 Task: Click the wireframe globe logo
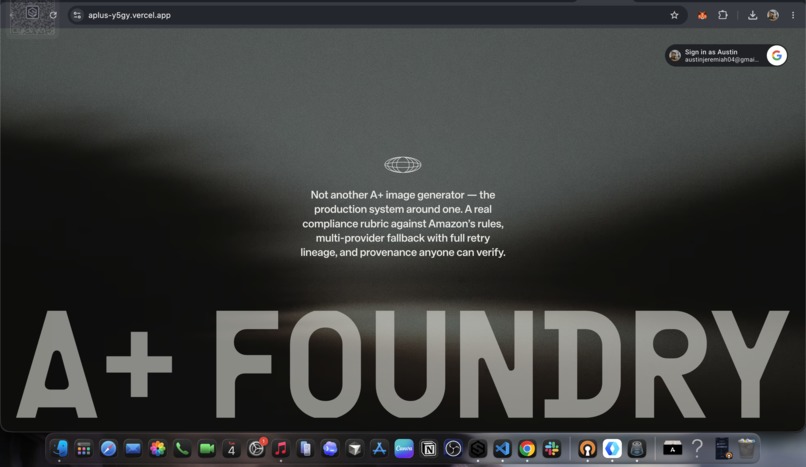click(x=402, y=165)
